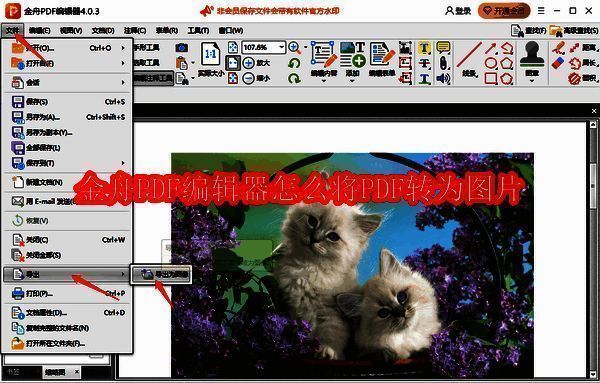Screen dimensions: 600x383
Task: Select the 距离 Distance measure tool
Action: [x=583, y=48]
